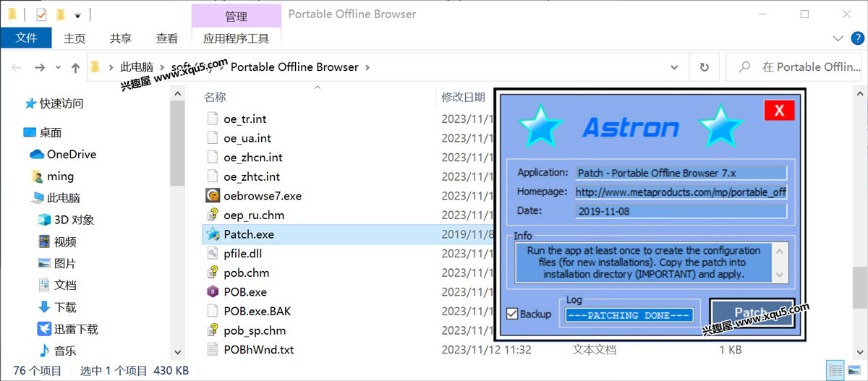Click the oe_zhcn.int file icon

point(212,157)
